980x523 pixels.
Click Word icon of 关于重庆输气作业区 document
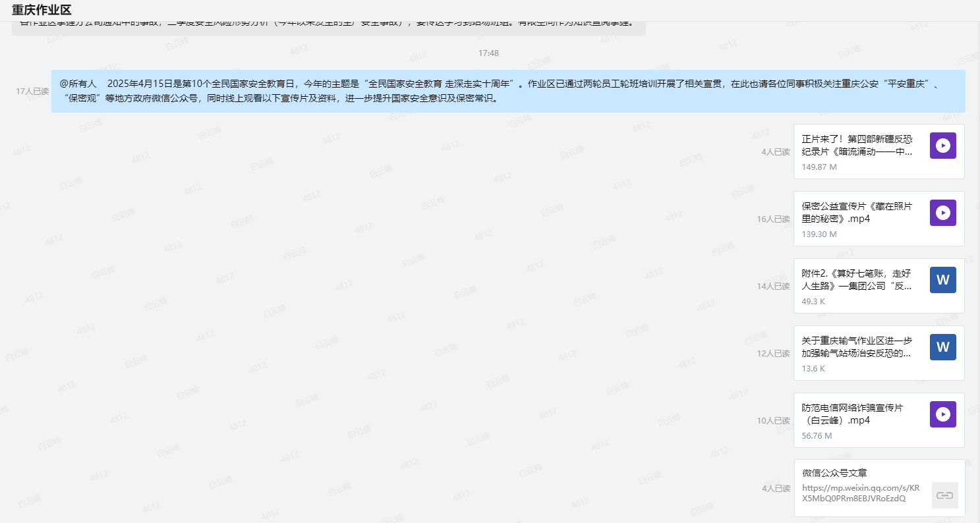pyautogui.click(x=942, y=347)
